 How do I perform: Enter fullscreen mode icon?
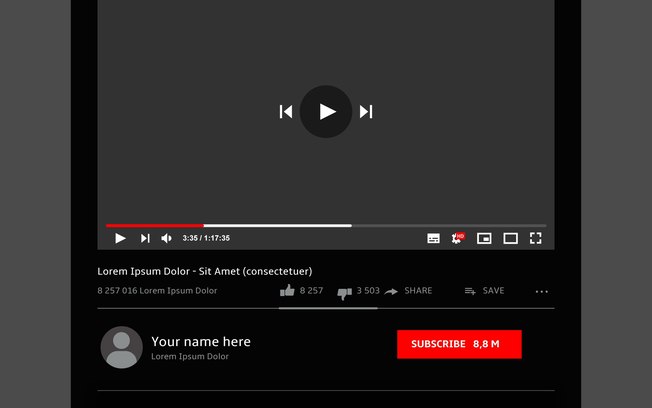pos(536,238)
